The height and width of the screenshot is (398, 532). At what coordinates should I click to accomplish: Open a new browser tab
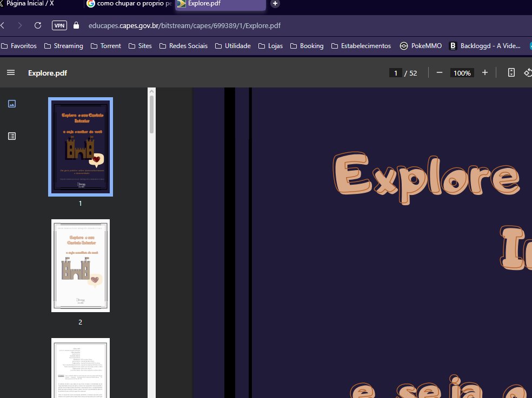(x=275, y=4)
